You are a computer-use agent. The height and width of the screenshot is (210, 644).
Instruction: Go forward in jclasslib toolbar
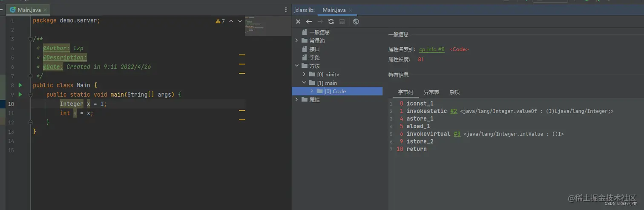point(320,21)
